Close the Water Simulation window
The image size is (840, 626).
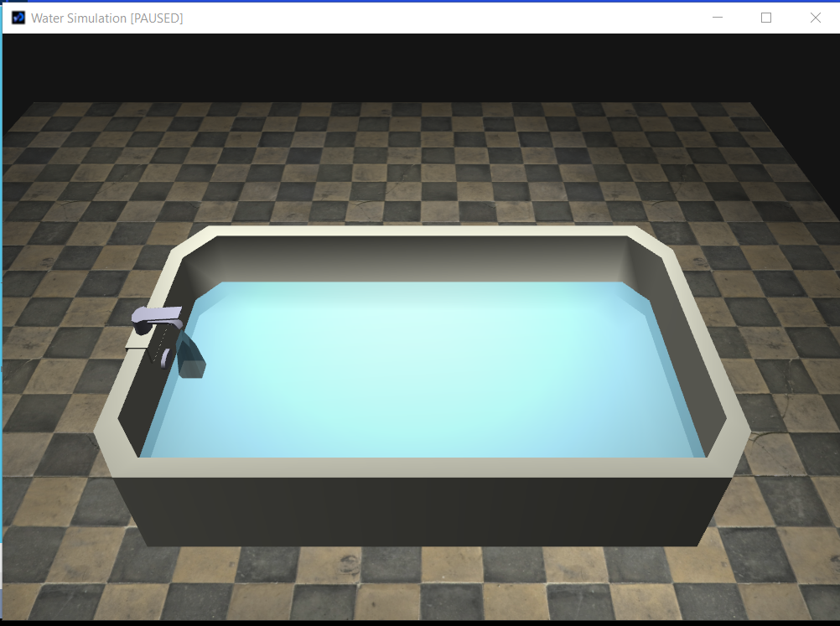point(816,18)
